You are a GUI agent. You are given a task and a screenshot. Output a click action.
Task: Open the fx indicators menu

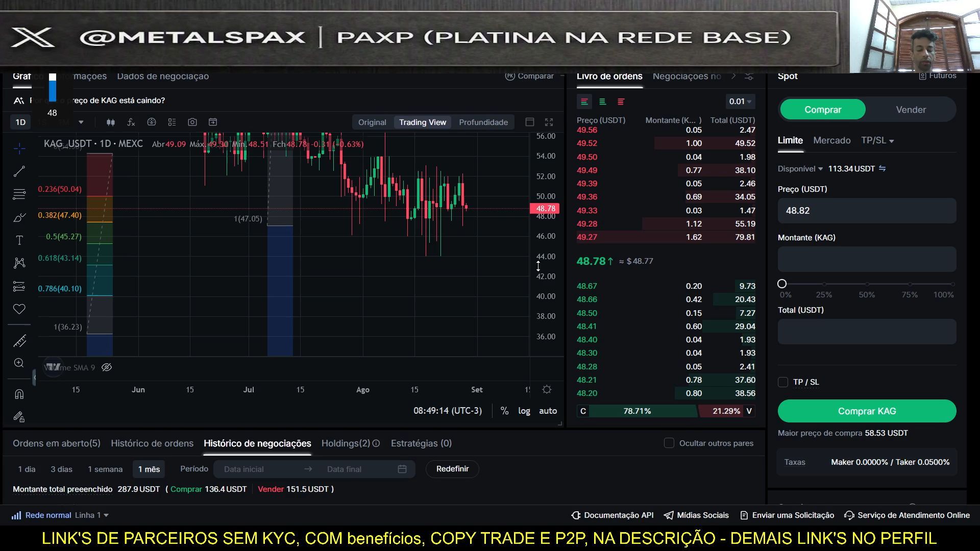point(131,122)
